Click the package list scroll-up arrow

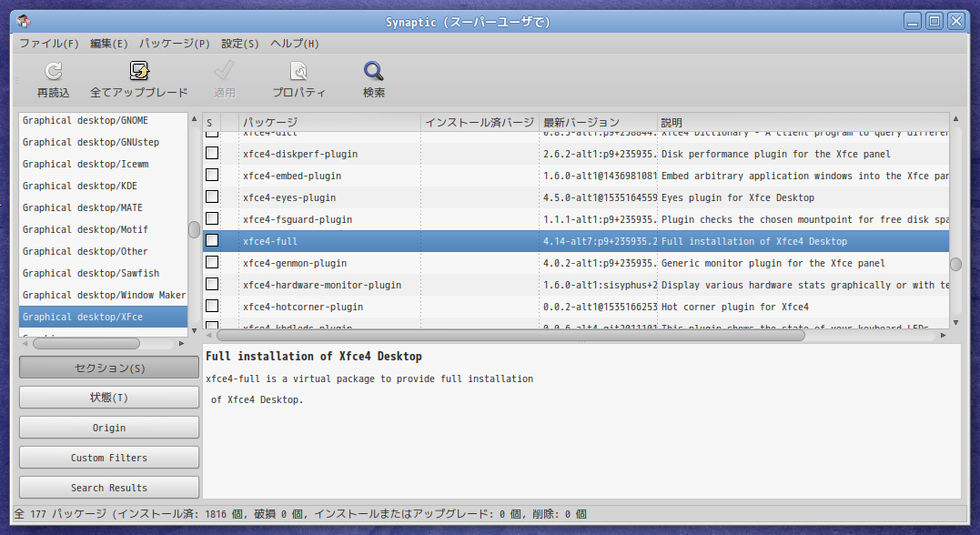(955, 118)
